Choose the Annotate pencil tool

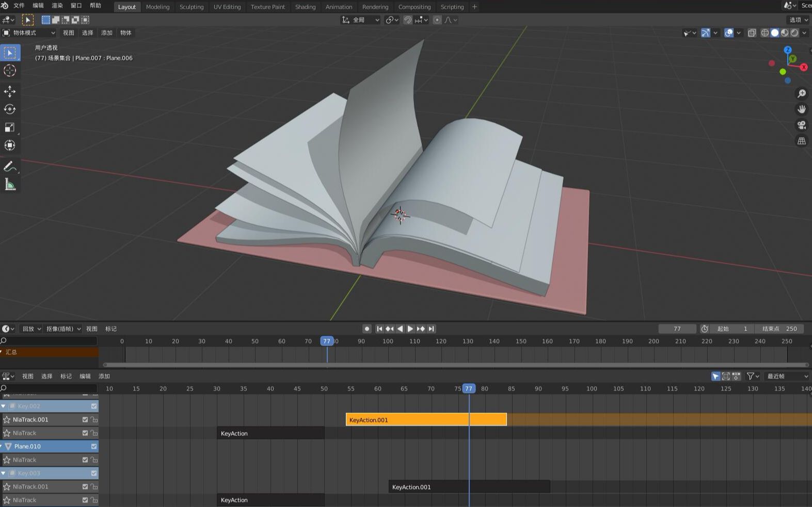click(10, 166)
